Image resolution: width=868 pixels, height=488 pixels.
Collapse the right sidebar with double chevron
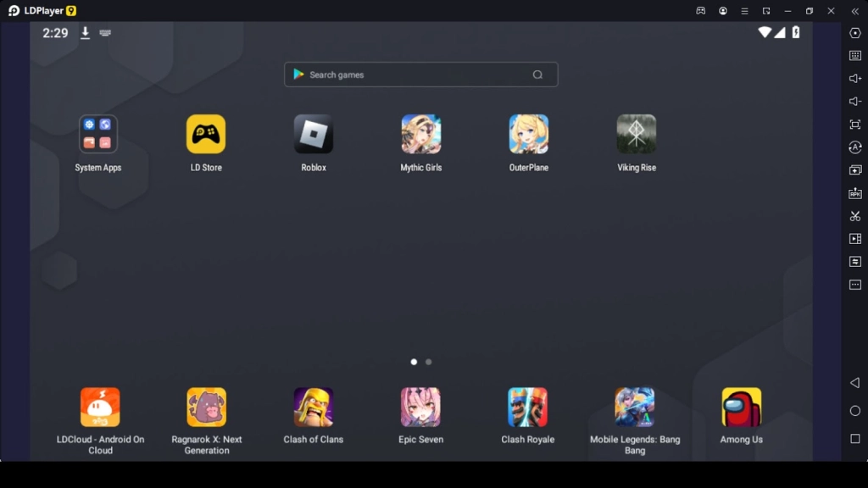click(x=855, y=10)
